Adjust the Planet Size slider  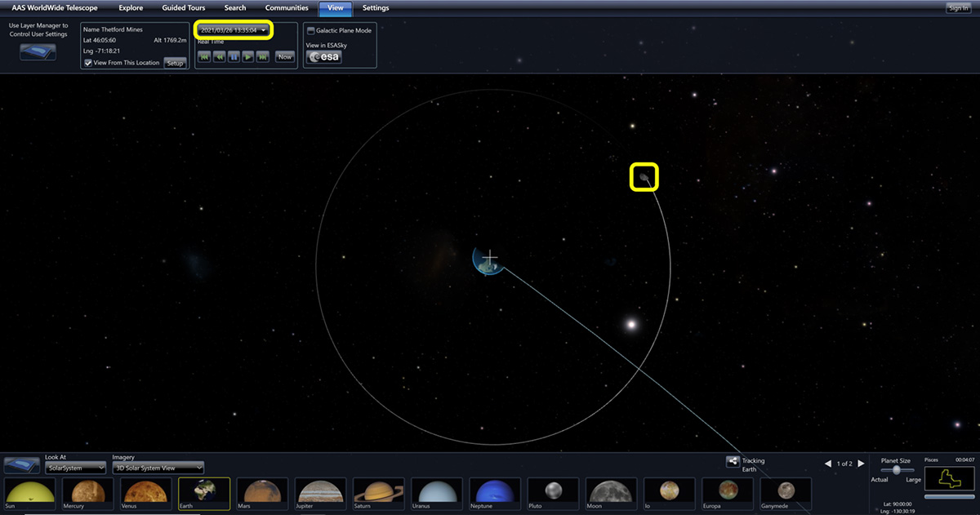898,470
